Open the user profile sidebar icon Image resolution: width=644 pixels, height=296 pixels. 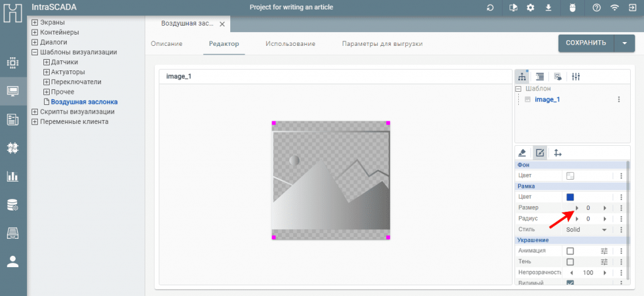[x=13, y=261]
